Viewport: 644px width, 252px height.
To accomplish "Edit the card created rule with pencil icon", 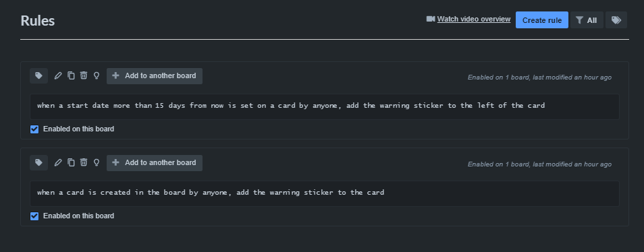I will 58,162.
